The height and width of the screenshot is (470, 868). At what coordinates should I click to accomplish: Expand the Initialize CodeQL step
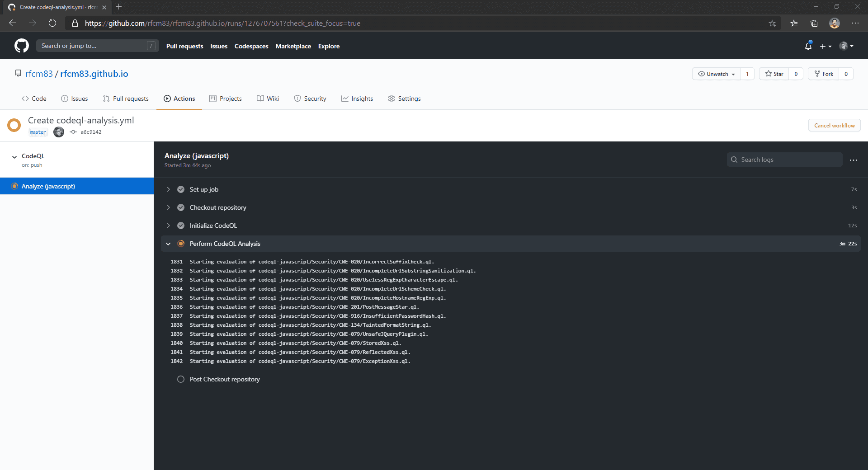pos(511,226)
